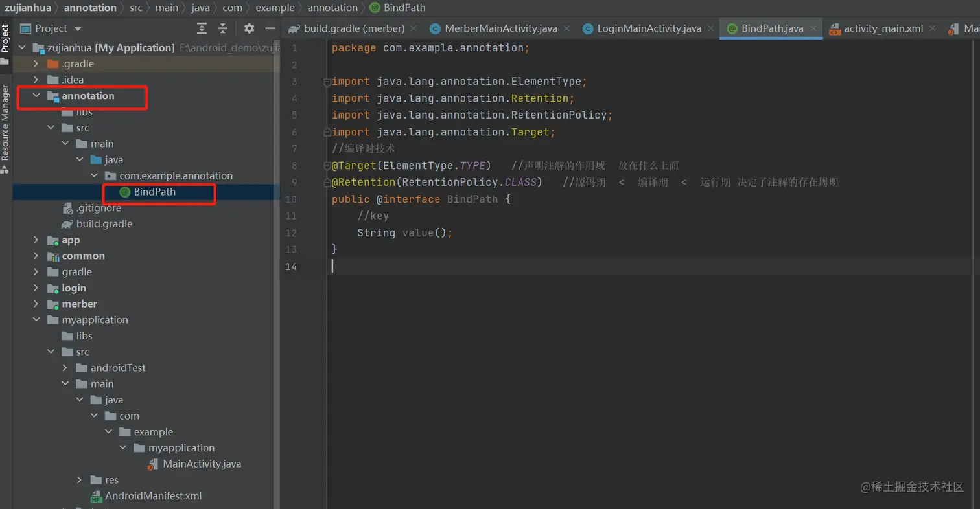Close the BindPath.java tab

pyautogui.click(x=812, y=28)
